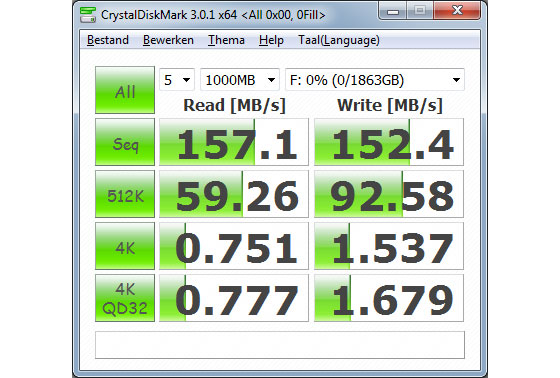The width and height of the screenshot is (560, 378).
Task: Start the 512K random test
Action: coord(125,194)
